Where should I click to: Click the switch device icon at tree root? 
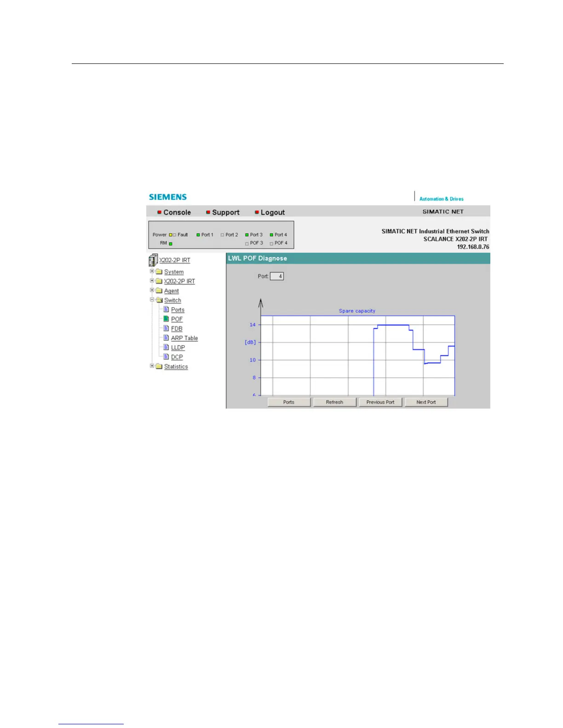(x=153, y=260)
